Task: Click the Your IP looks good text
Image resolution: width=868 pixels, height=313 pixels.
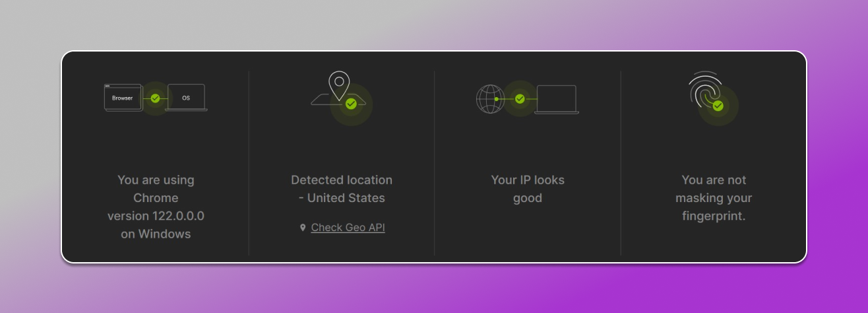Action: coord(528,189)
